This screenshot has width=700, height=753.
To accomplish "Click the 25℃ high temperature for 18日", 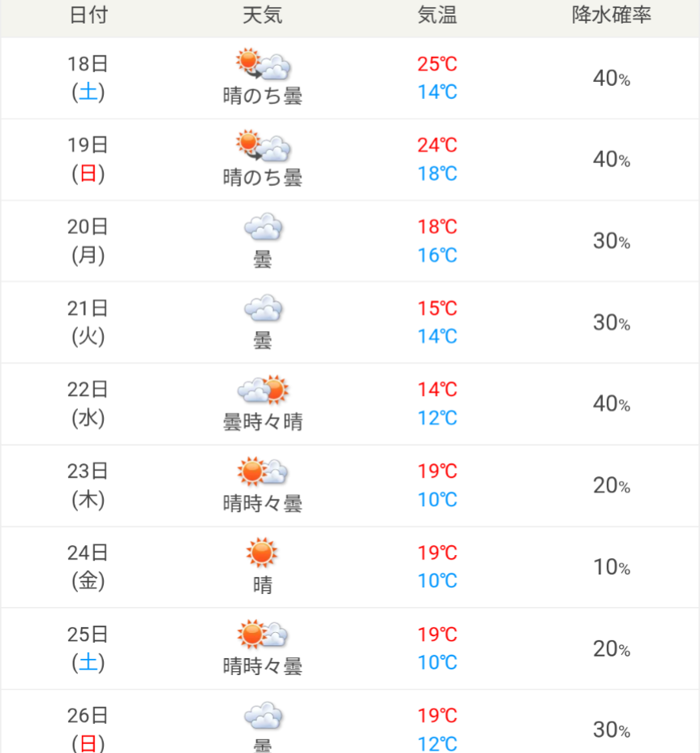I will tap(437, 64).
